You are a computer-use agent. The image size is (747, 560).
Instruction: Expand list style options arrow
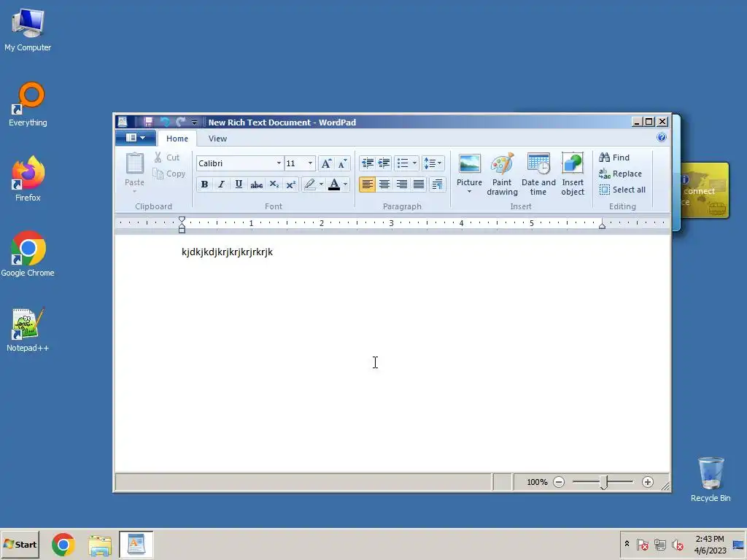coord(414,163)
